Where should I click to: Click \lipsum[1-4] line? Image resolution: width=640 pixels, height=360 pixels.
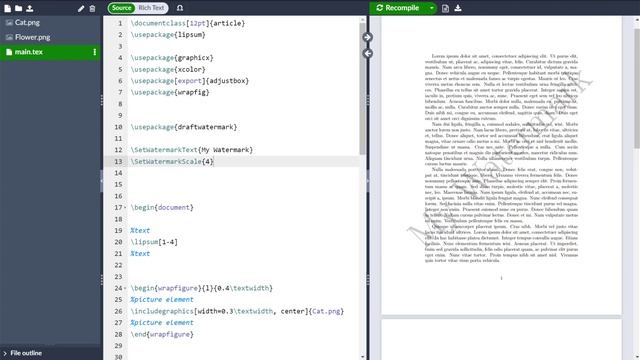coord(154,242)
